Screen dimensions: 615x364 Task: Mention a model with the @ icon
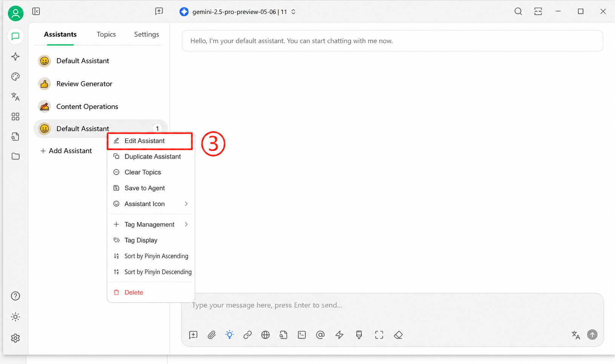320,335
